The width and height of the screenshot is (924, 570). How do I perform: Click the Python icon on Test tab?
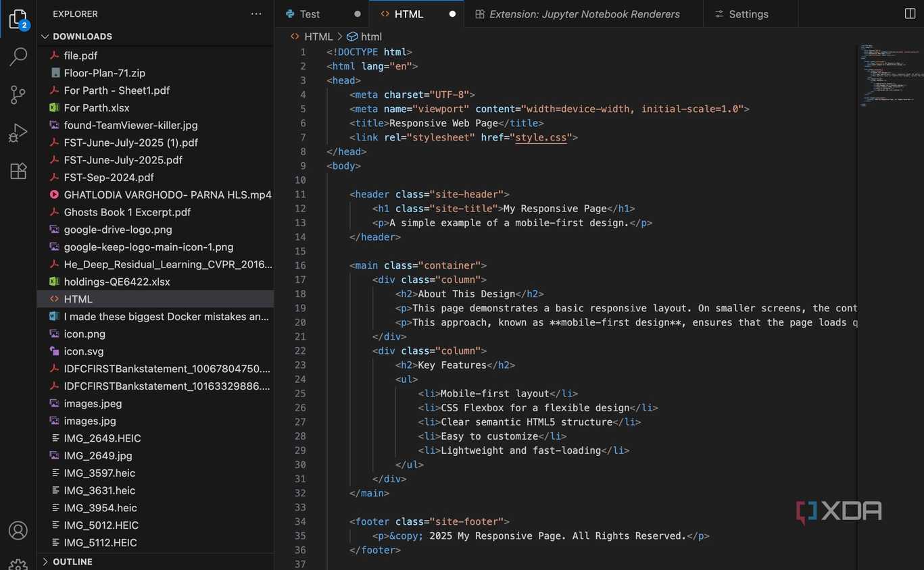click(x=291, y=14)
